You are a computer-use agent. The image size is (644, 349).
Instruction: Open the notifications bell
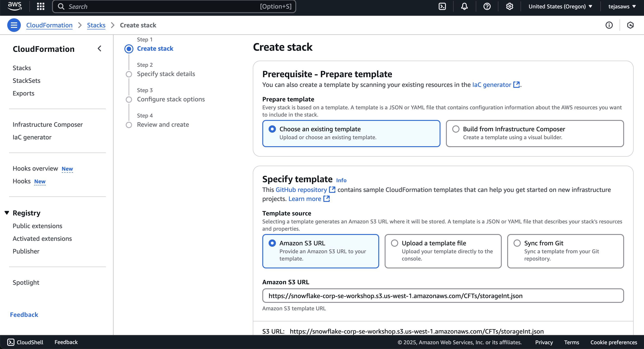pyautogui.click(x=464, y=7)
